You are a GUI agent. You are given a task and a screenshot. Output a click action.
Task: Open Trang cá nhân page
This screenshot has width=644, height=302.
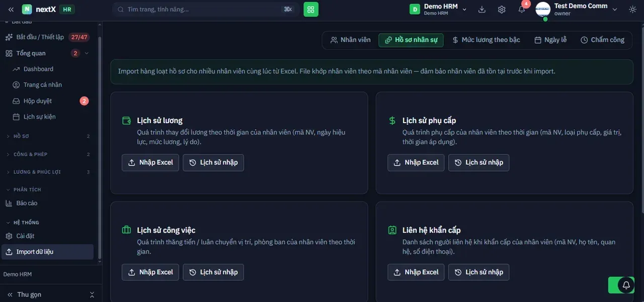click(x=43, y=85)
